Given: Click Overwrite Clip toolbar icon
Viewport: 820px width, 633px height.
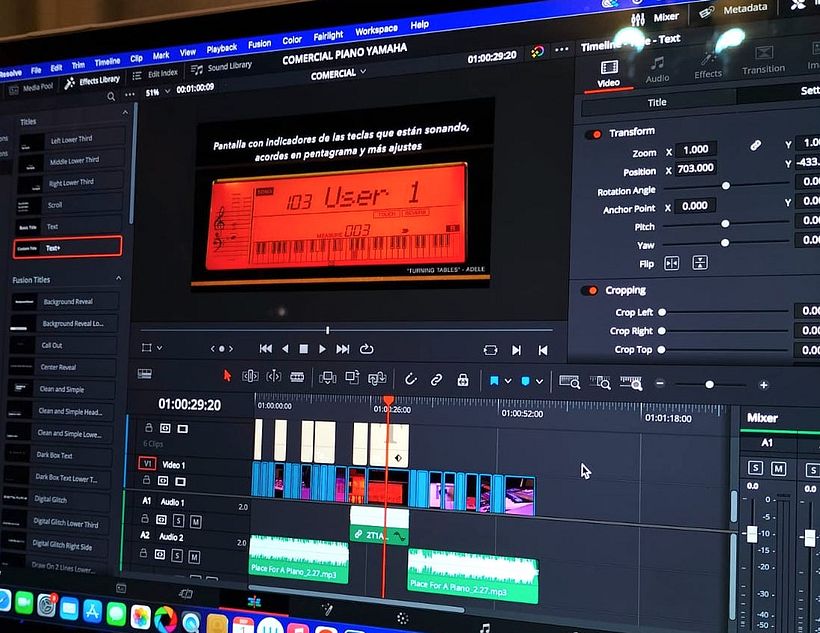Looking at the screenshot, I should pos(352,378).
